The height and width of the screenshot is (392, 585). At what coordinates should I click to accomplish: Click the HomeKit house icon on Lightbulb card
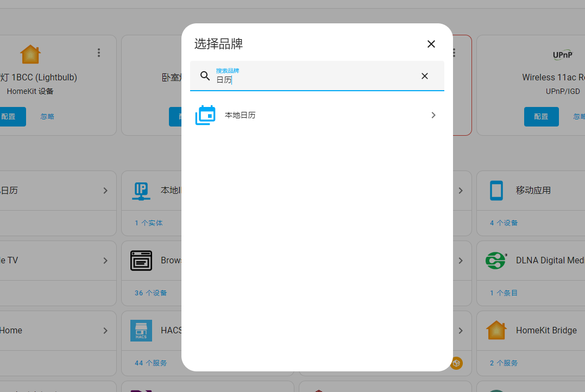(x=30, y=54)
